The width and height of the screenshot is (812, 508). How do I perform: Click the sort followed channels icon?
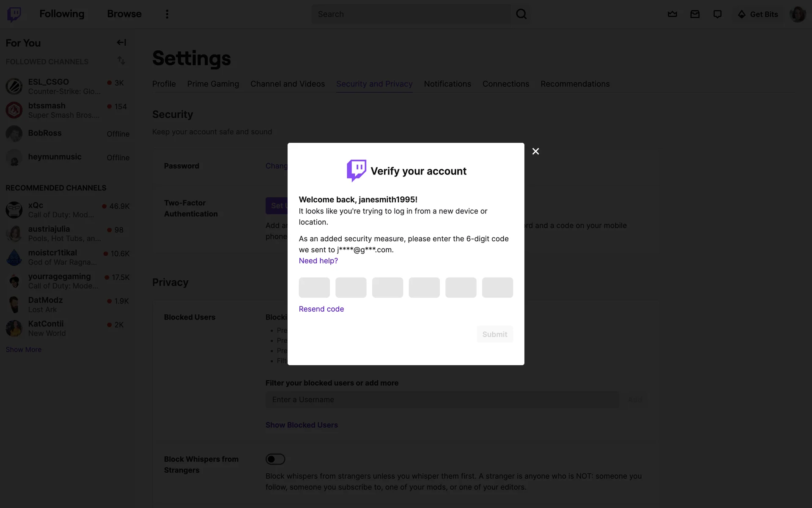(x=121, y=61)
